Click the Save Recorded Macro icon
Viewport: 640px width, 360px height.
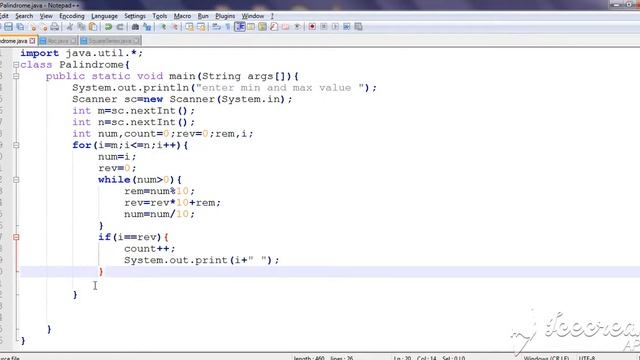coord(358,27)
